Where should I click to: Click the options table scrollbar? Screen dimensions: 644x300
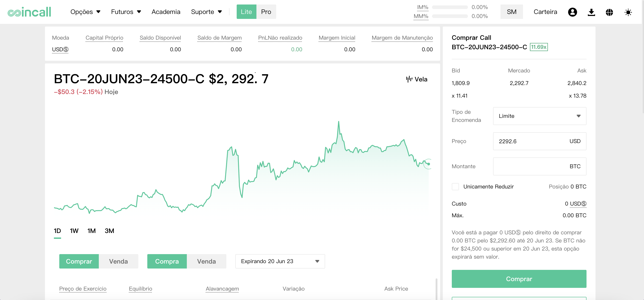[436, 289]
